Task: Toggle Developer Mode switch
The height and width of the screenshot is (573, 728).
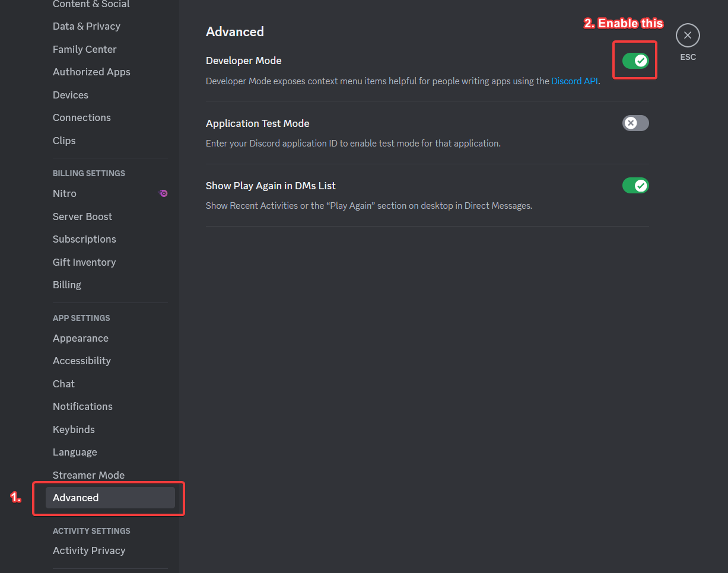Action: coord(635,61)
